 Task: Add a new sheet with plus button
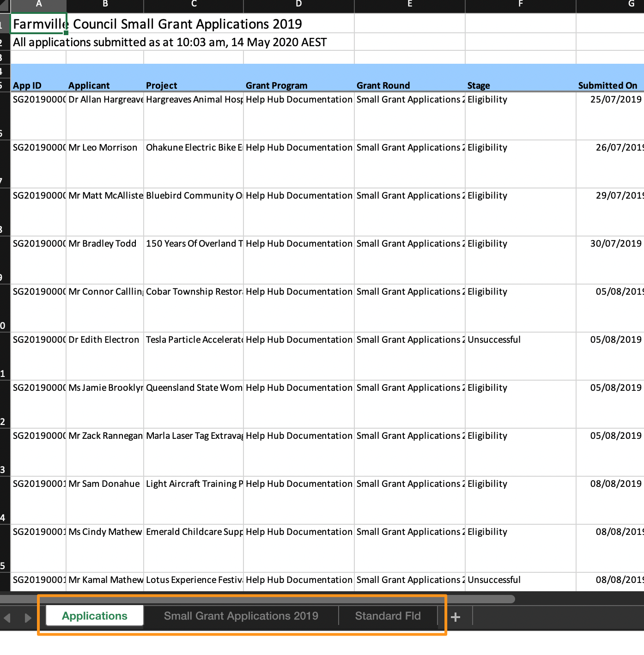point(456,617)
